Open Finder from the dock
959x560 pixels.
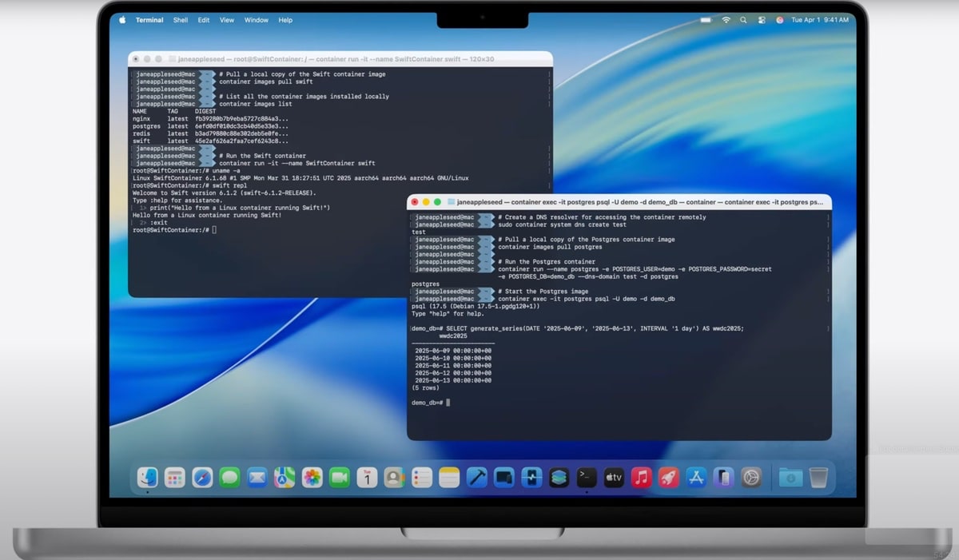point(148,478)
